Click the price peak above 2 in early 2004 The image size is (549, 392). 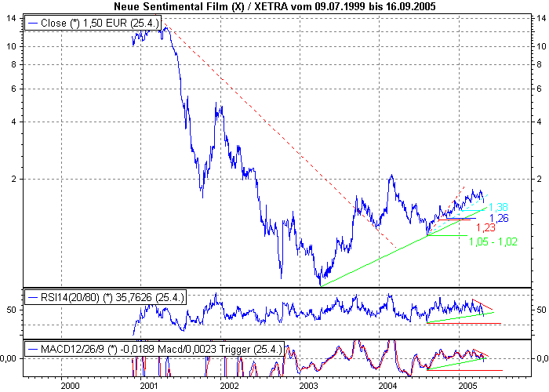pyautogui.click(x=391, y=176)
